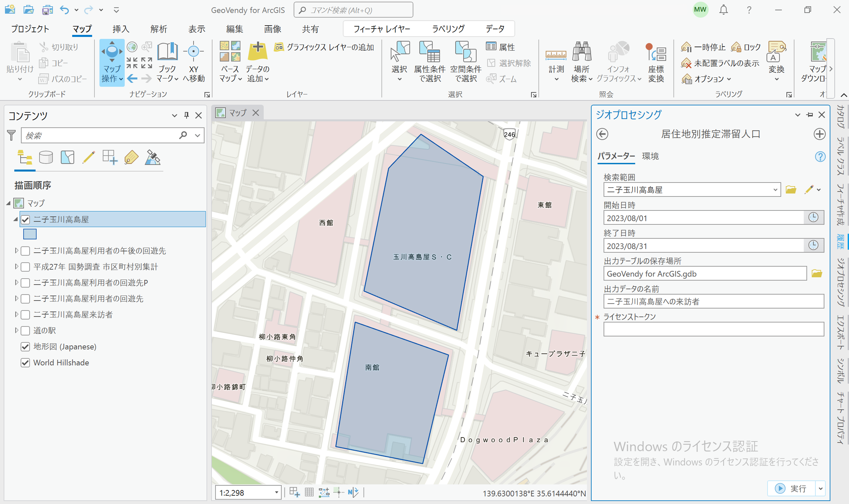Click the filter funnel icon in Contents
Viewport: 849px width, 504px height.
click(12, 135)
